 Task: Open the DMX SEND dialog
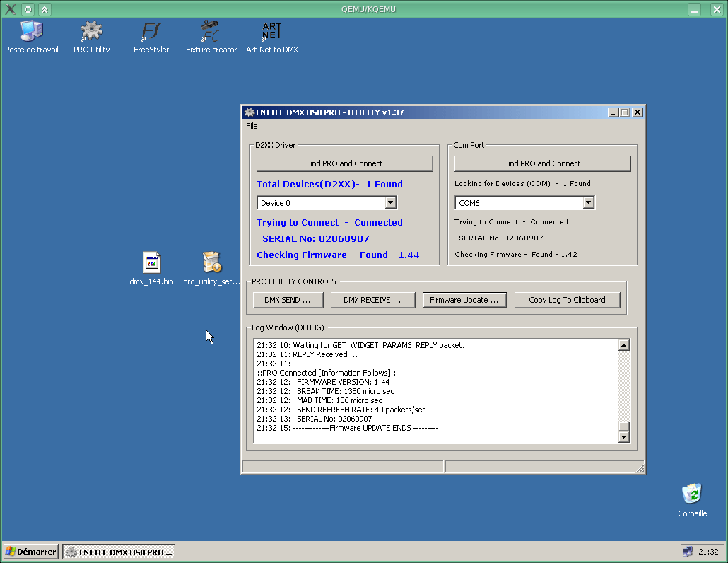tap(288, 300)
